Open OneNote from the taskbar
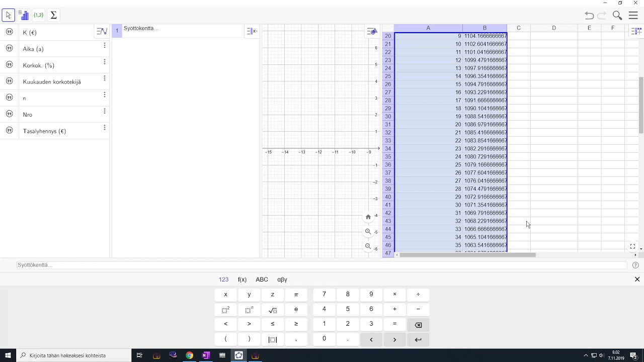The height and width of the screenshot is (362, 644). click(x=205, y=355)
